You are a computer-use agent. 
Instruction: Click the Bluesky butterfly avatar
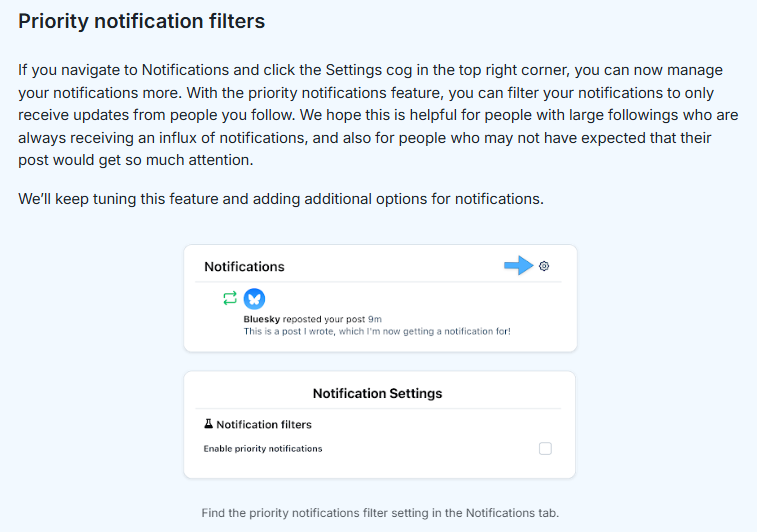point(254,298)
